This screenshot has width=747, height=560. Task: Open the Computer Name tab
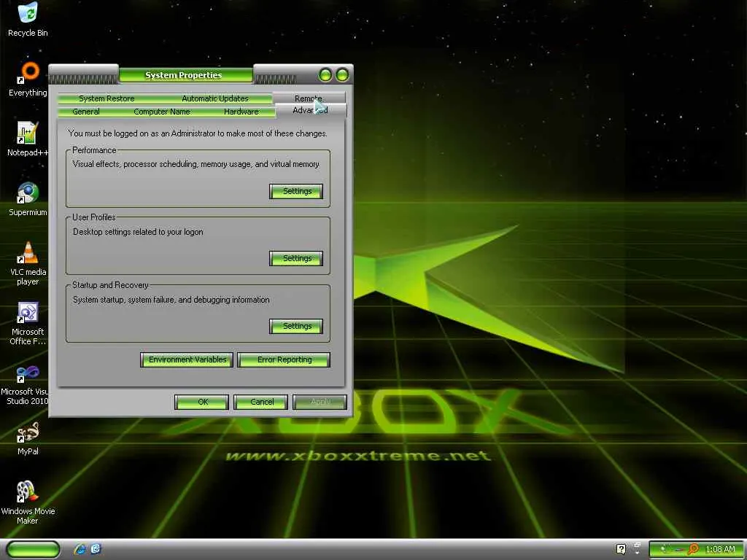(162, 112)
